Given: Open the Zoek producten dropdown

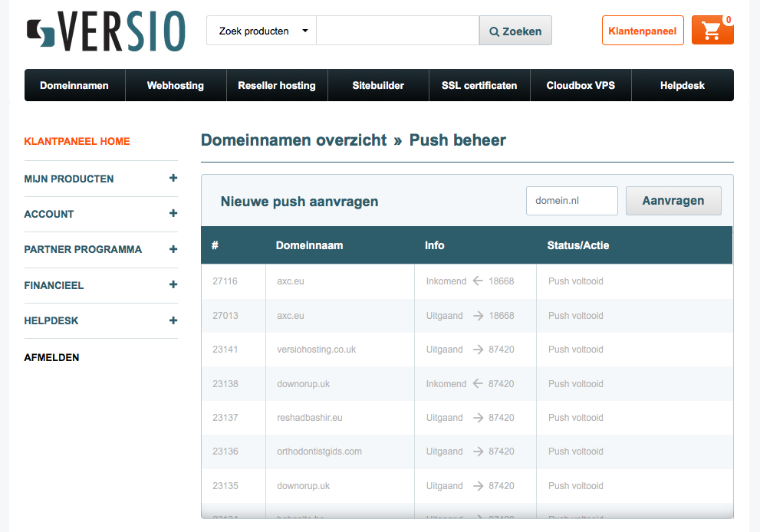Looking at the screenshot, I should point(262,31).
